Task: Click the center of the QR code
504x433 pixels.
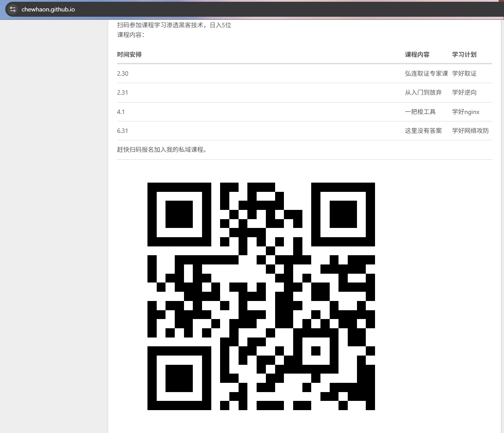Action: coord(261,296)
